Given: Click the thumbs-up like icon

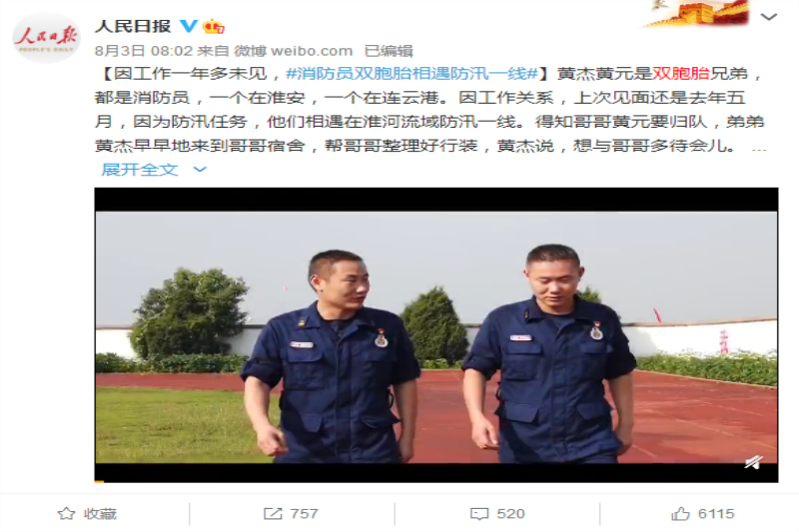Looking at the screenshot, I should click(680, 514).
